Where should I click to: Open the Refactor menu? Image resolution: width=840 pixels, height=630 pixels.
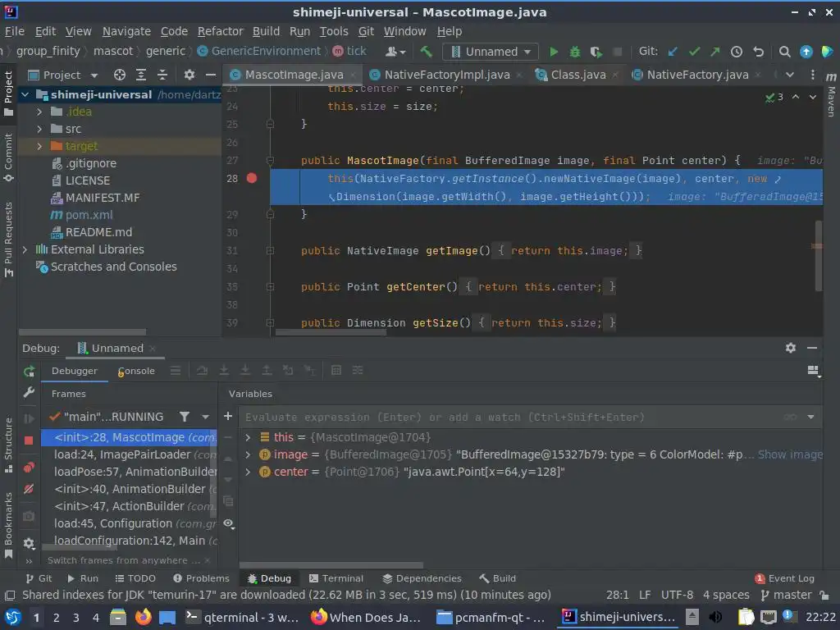[220, 31]
